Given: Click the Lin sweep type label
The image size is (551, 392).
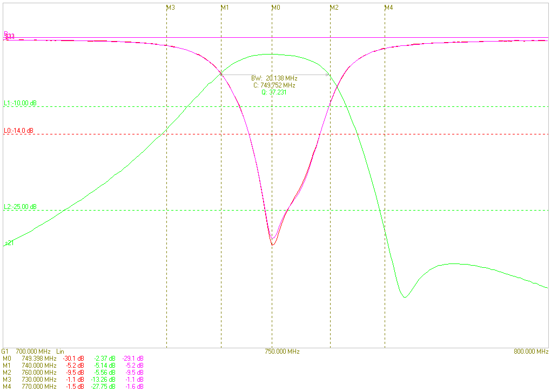Looking at the screenshot, I should tap(60, 352).
